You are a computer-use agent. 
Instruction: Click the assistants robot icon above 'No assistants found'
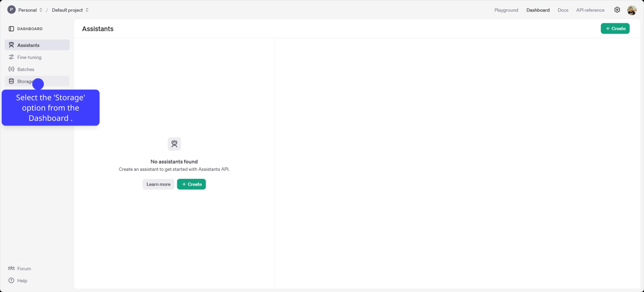[174, 144]
